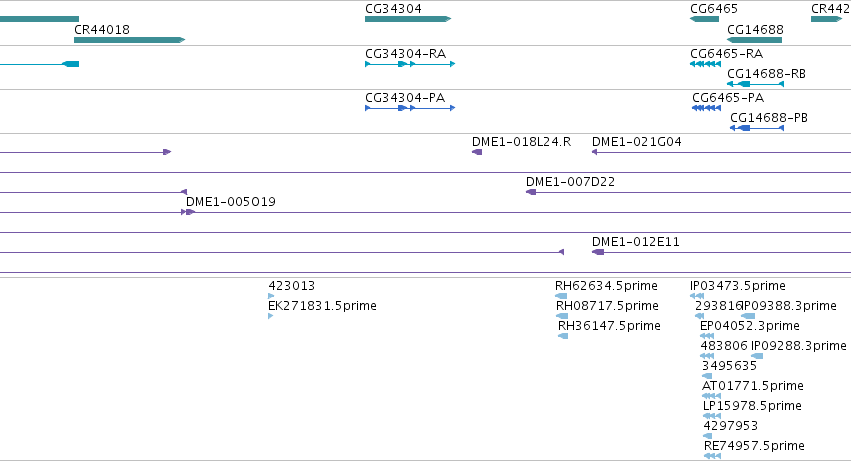Select the RH62634.5prime EST feature
Image resolution: width=851 pixels, height=461 pixels.
tap(561, 296)
